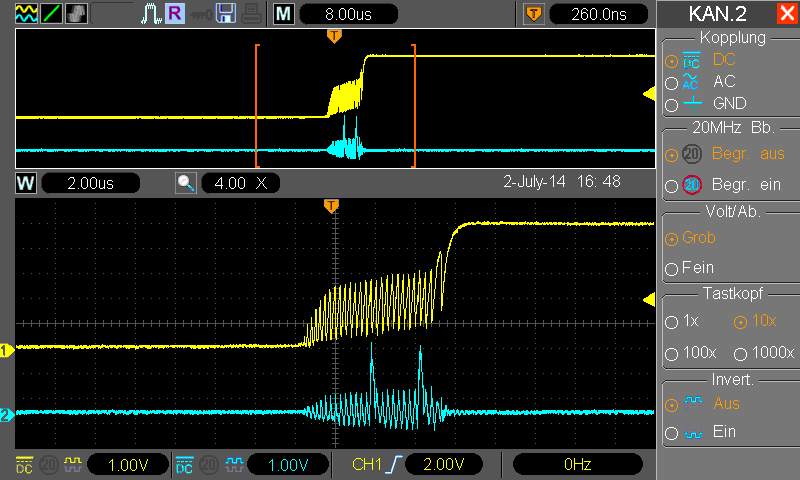This screenshot has width=800, height=480.
Task: Click the yellow waveform display icon
Action: point(26,14)
